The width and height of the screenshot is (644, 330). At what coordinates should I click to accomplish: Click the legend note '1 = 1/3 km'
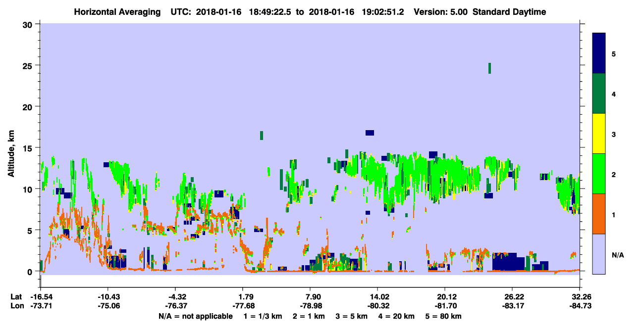[x=262, y=316]
